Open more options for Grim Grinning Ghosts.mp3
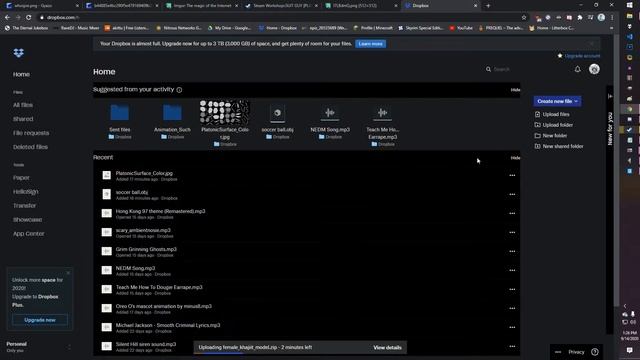 point(512,251)
